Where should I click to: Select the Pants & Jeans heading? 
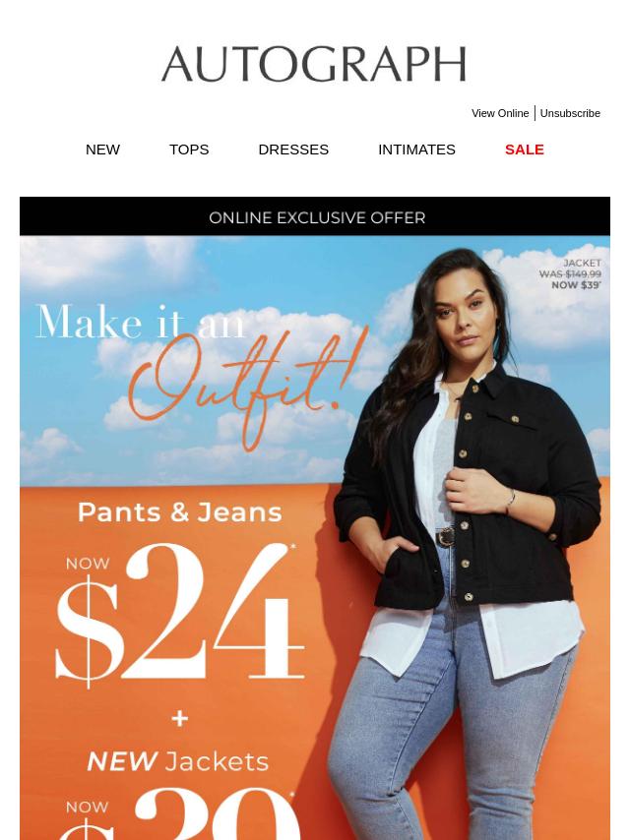coord(179,512)
